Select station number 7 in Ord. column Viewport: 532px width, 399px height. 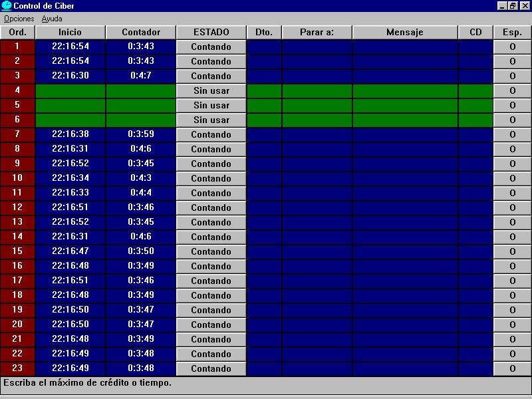(17, 134)
